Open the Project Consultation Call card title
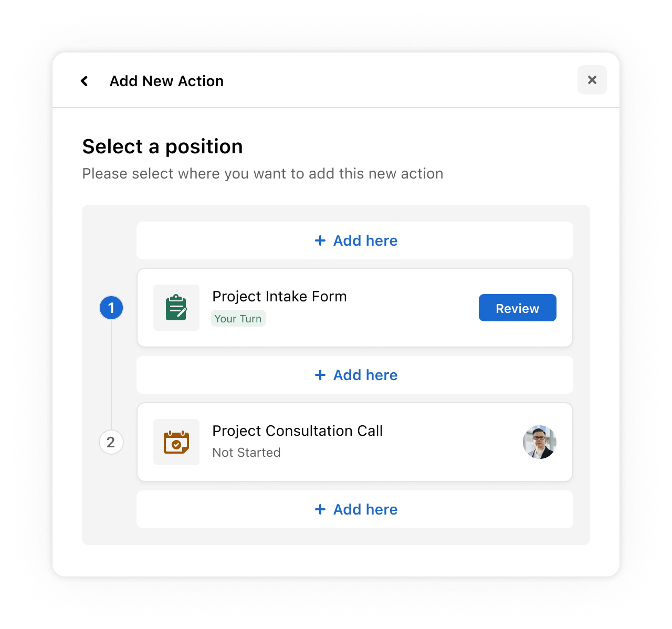The height and width of the screenshot is (629, 672). pos(297,431)
